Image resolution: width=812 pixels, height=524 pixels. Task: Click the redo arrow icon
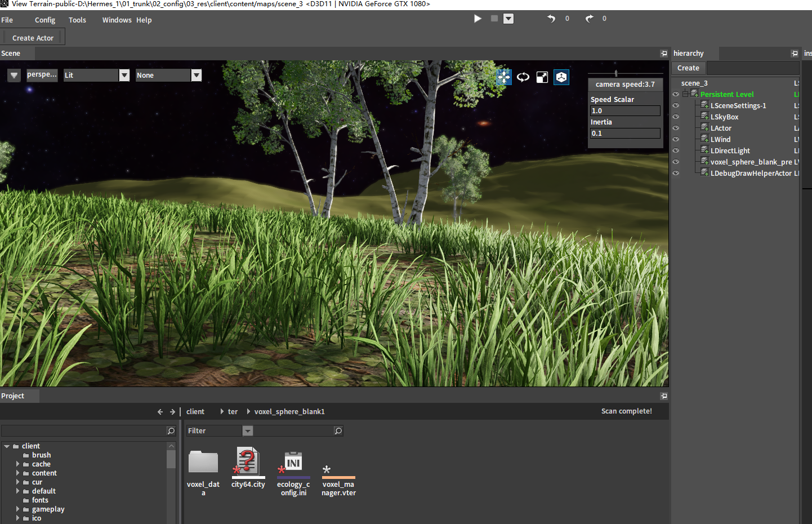pyautogui.click(x=589, y=19)
